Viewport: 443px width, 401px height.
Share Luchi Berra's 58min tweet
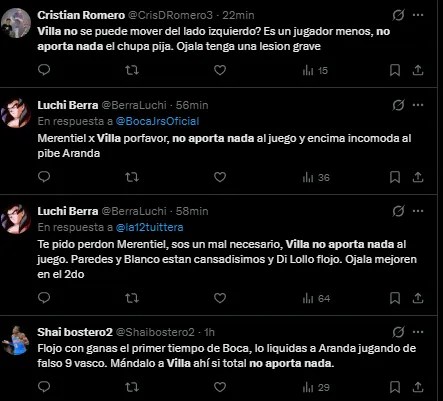click(x=418, y=298)
